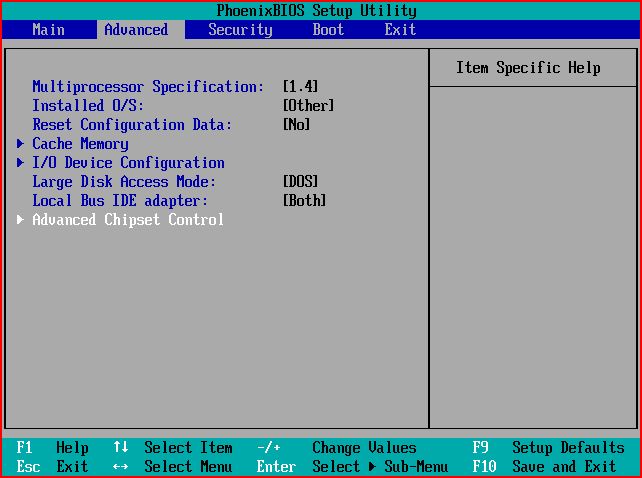642x478 pixels.
Task: Select the Local Bus IDE adapter label
Action: pyautogui.click(x=120, y=201)
